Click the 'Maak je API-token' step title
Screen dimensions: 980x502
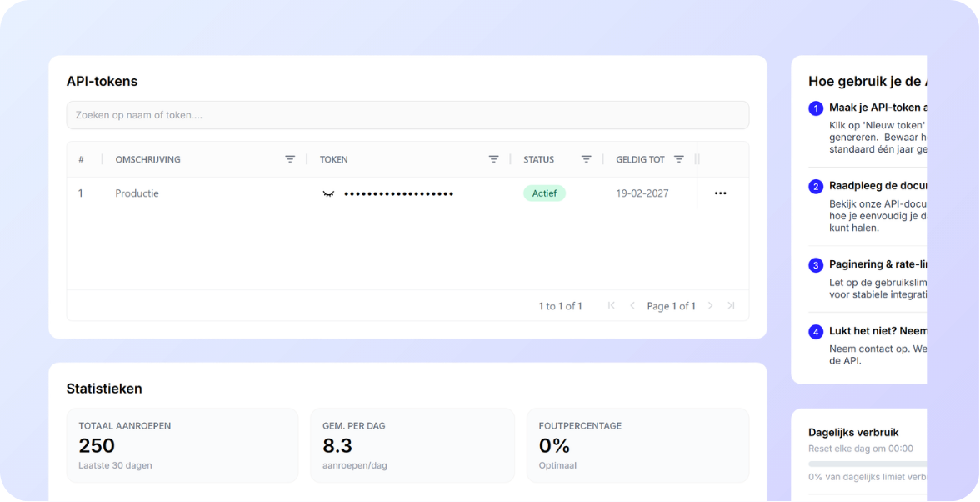click(877, 108)
